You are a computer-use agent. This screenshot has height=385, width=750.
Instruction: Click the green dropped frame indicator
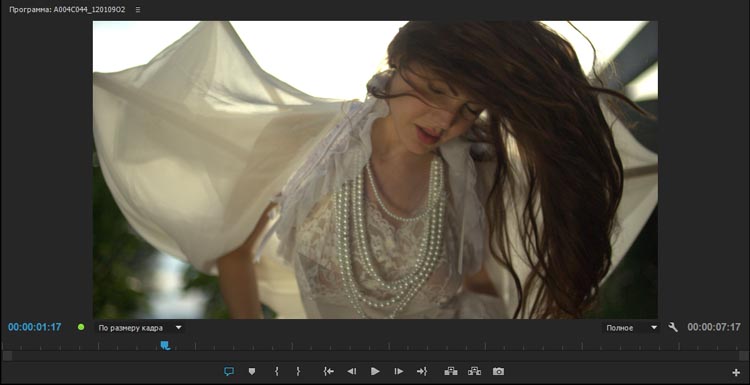[81, 328]
